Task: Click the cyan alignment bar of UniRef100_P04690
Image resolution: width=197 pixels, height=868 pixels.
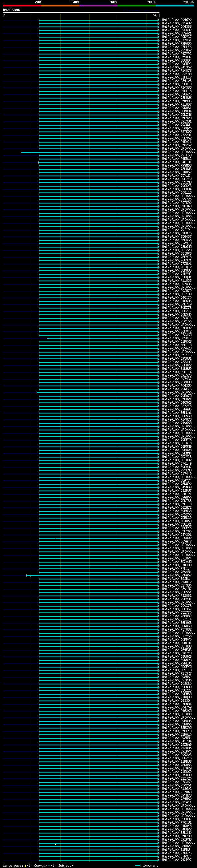Action: pos(99,20)
